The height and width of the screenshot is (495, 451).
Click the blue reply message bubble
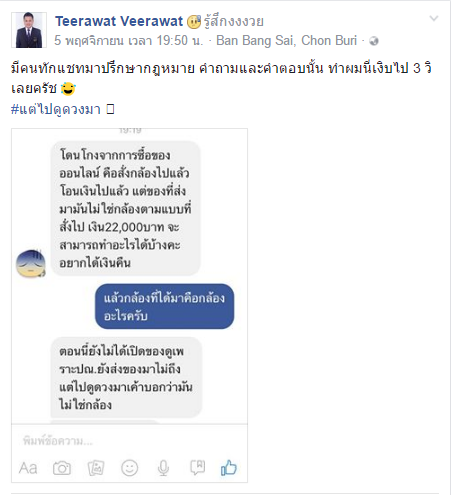tap(164, 306)
